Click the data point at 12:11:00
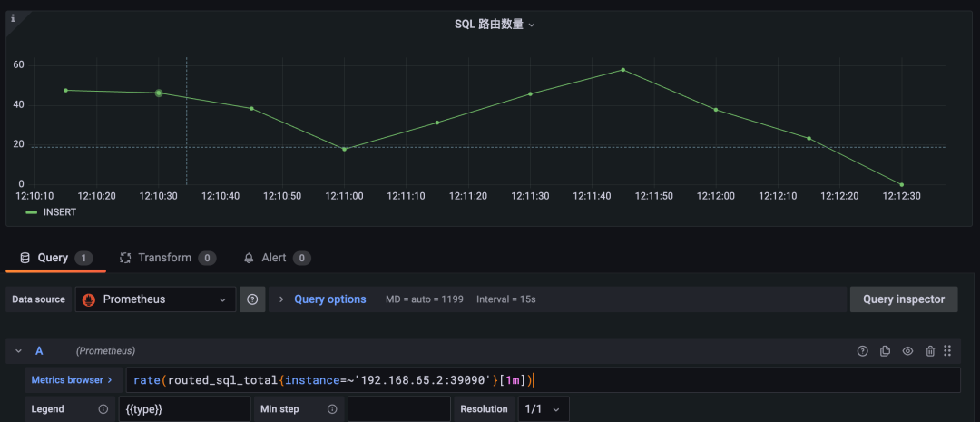This screenshot has height=422, width=980. [x=345, y=149]
